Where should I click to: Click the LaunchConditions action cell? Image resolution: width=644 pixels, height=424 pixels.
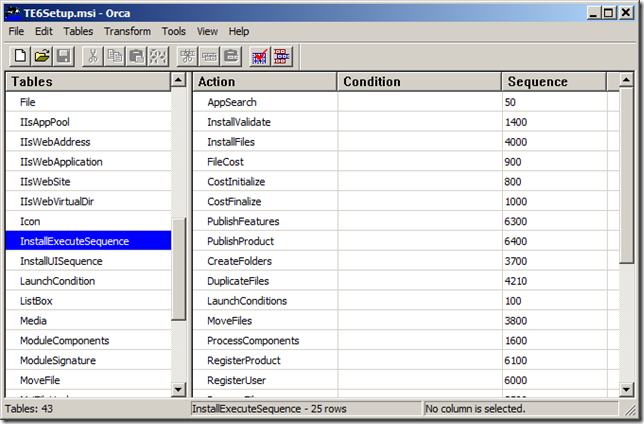265,301
